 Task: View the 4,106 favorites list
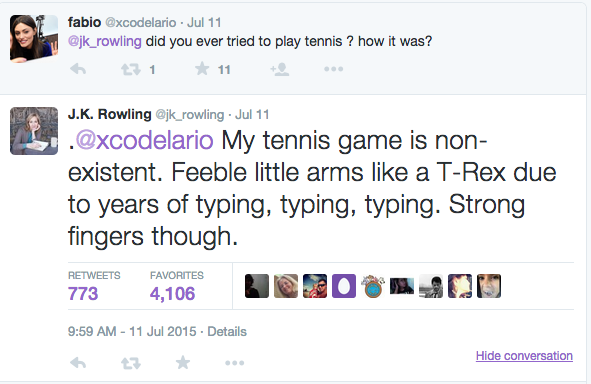click(176, 286)
